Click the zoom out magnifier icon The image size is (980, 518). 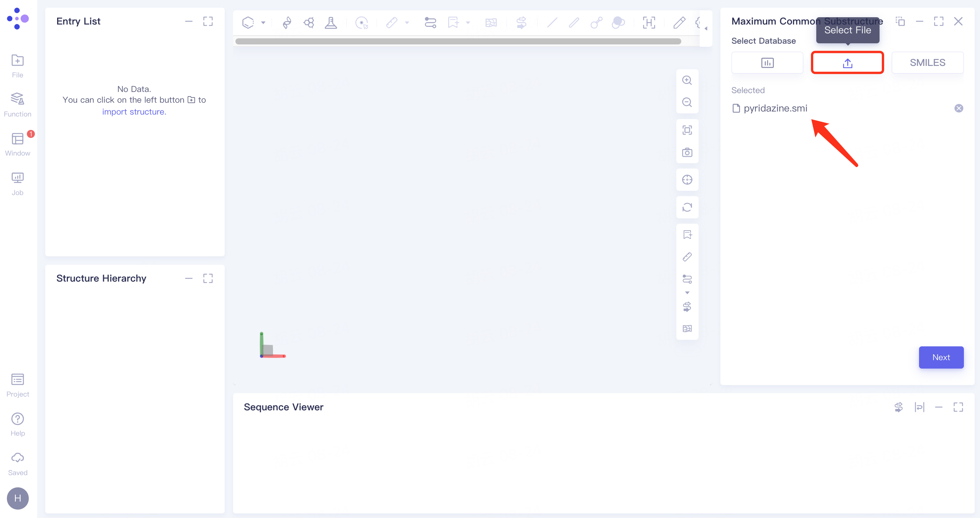click(687, 102)
